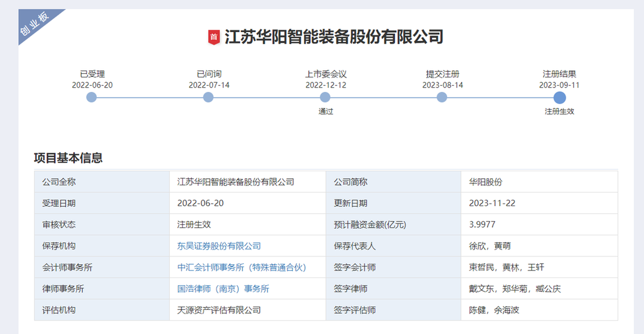
Task: Select the 提交注册 2023-08-14 timeline node
Action: [x=442, y=97]
